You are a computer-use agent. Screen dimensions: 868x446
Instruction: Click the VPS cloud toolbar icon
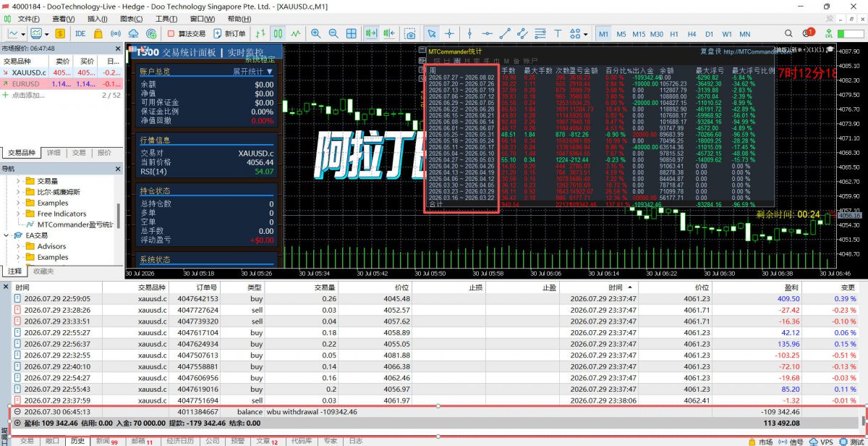[134, 33]
